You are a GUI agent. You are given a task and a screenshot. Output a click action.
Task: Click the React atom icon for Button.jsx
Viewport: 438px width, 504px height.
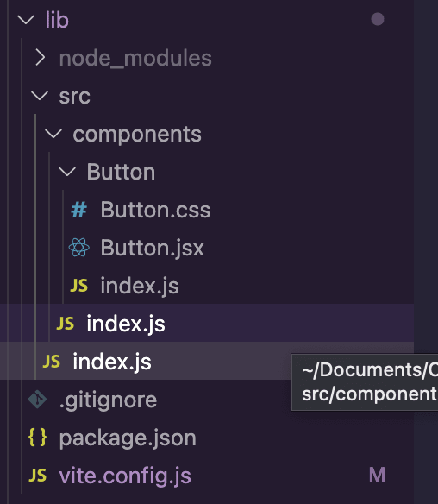79,248
